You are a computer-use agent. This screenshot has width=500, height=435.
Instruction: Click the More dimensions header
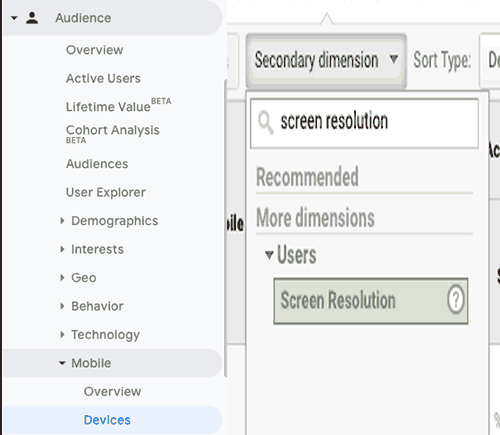coord(315,218)
